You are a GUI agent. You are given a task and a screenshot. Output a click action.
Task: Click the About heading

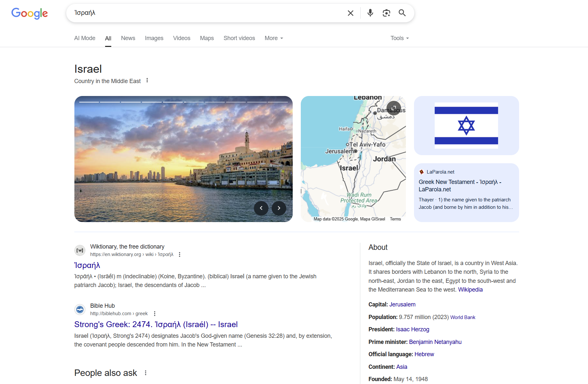point(378,247)
